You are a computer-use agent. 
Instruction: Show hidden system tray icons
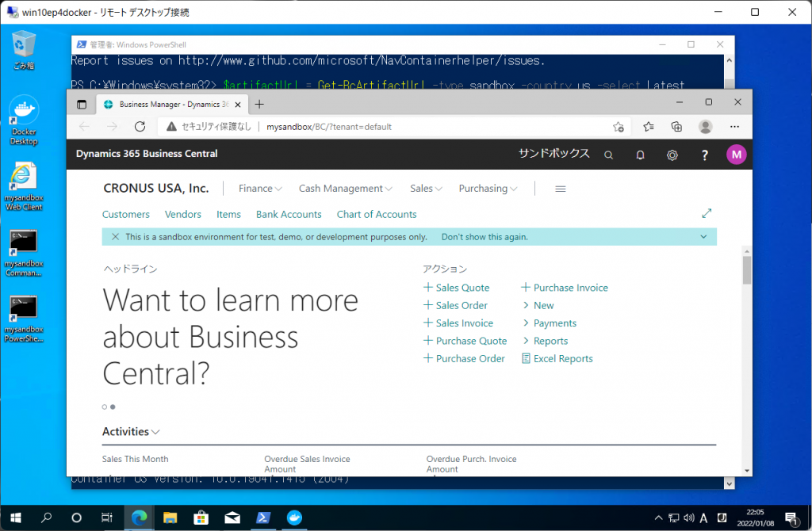point(658,518)
